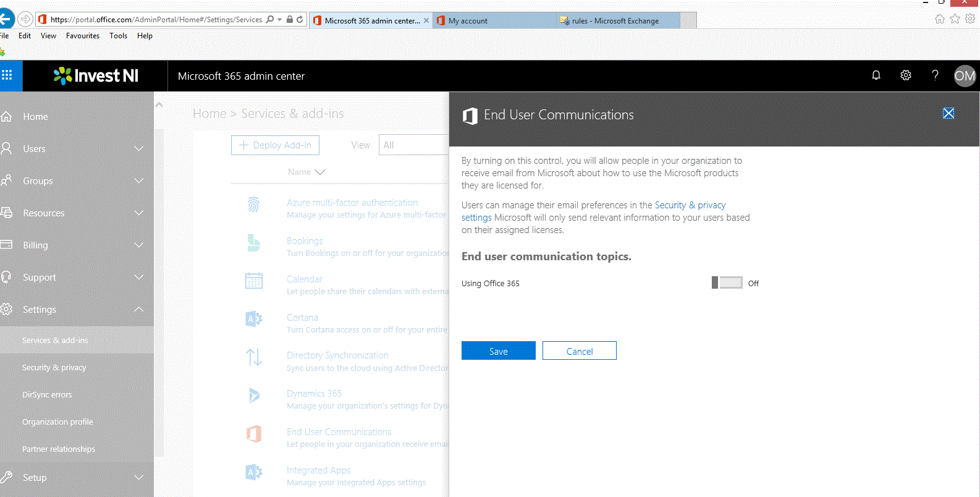Close the End User Communications panel
The image size is (980, 497).
click(948, 114)
